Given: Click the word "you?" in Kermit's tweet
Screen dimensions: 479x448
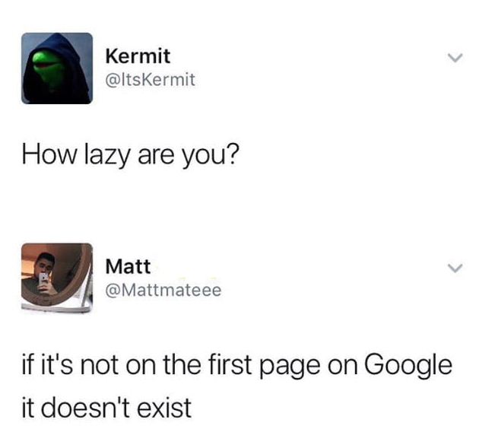Looking at the screenshot, I should 210,156.
